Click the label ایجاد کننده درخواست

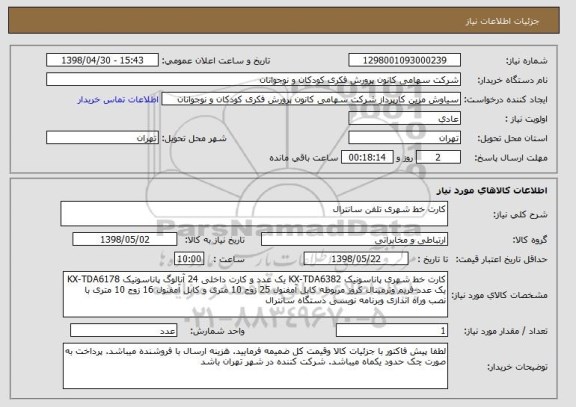[506, 100]
